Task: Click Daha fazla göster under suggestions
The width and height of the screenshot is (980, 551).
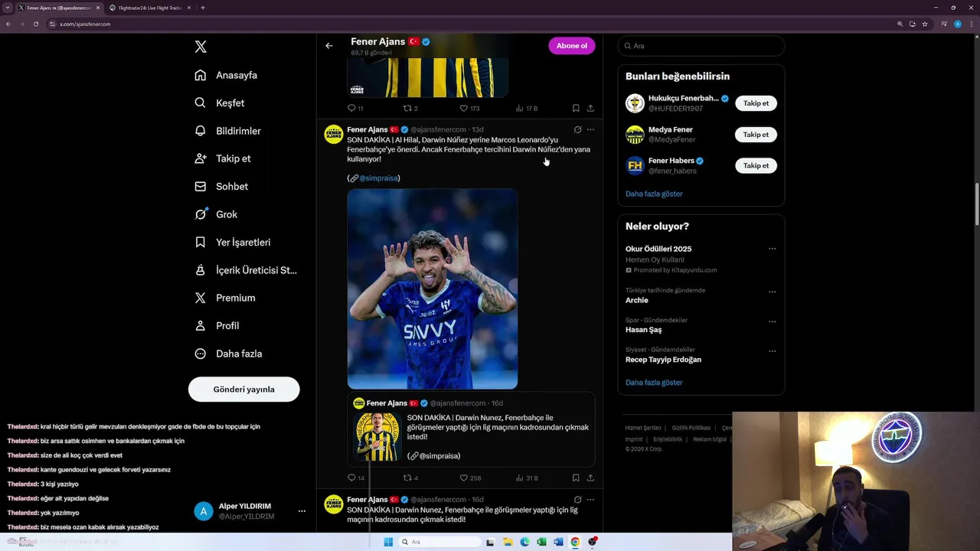Action: [654, 194]
